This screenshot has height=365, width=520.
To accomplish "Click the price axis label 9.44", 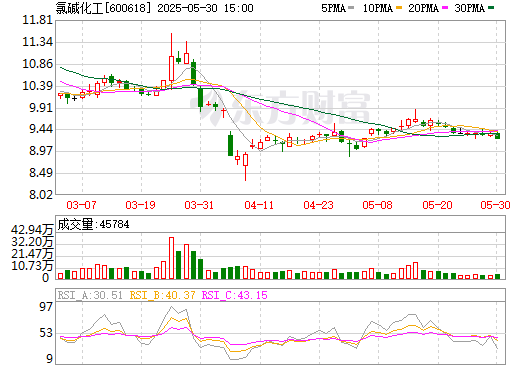I will click(41, 129).
